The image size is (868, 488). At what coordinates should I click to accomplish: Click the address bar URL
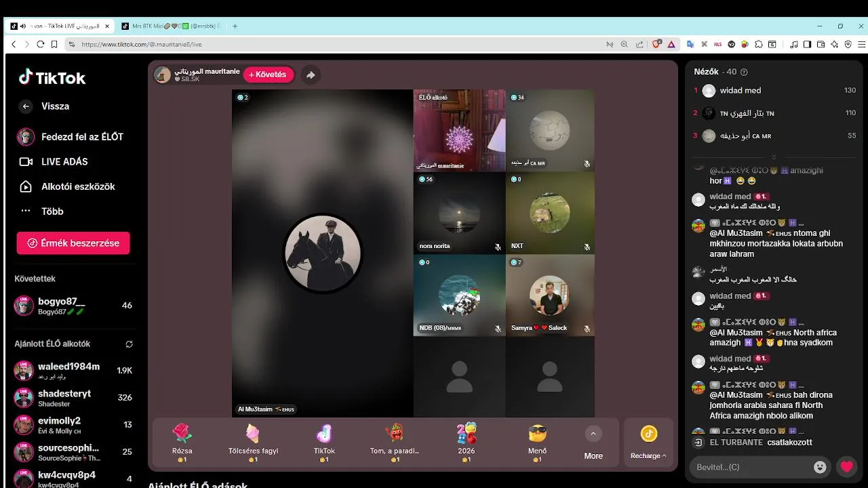click(142, 44)
